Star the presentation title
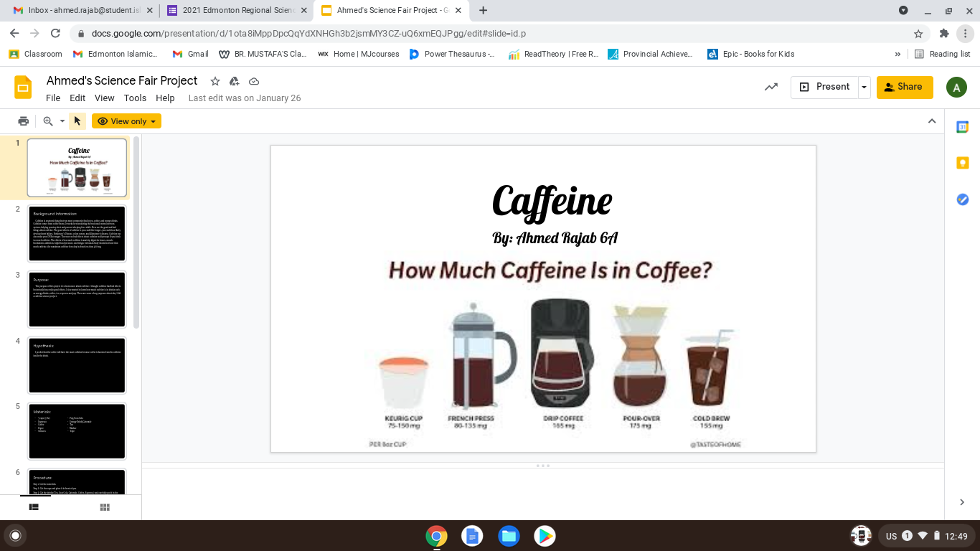 [x=215, y=81]
